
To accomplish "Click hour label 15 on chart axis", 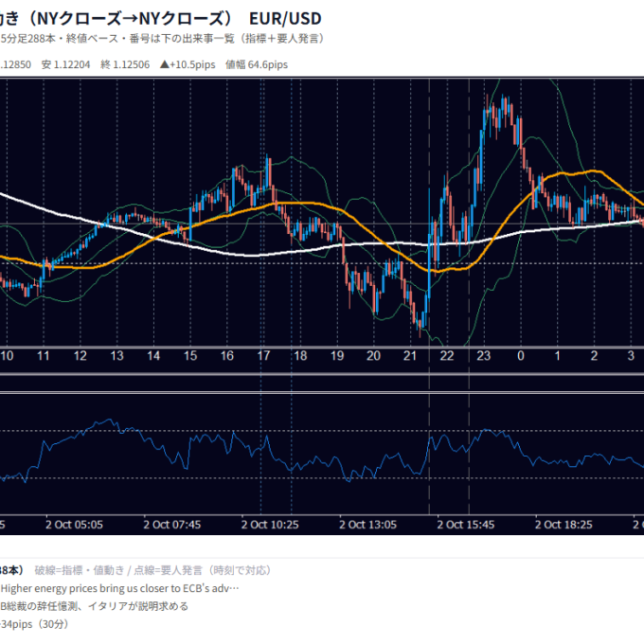I will (x=190, y=356).
